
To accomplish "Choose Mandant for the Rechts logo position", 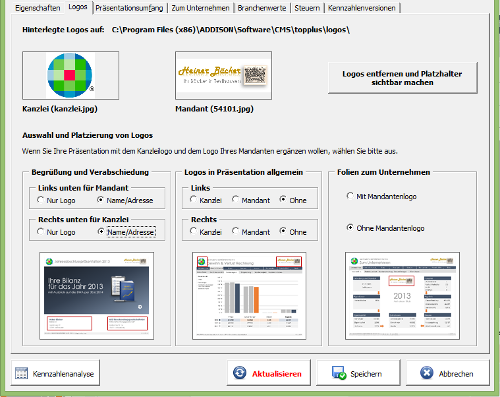I will (235, 231).
